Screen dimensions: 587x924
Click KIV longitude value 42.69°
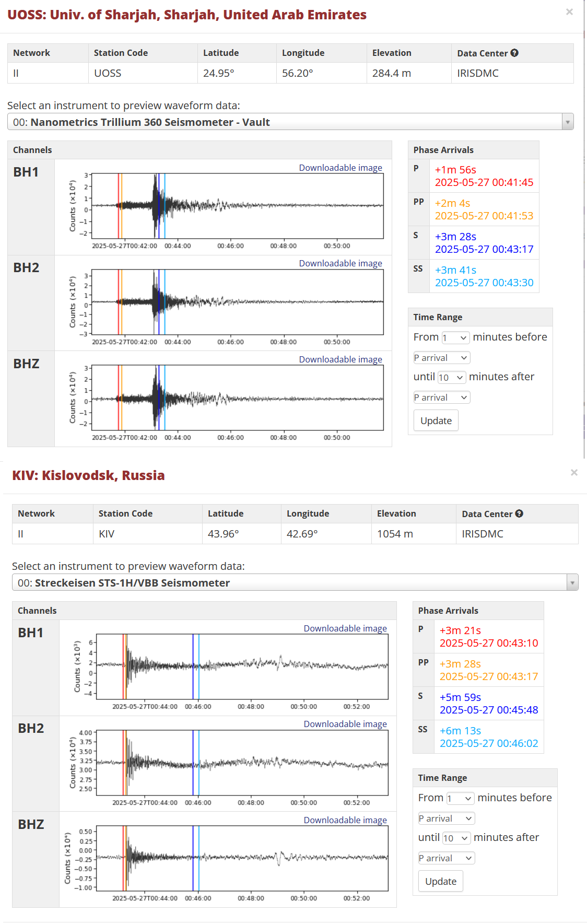302,534
